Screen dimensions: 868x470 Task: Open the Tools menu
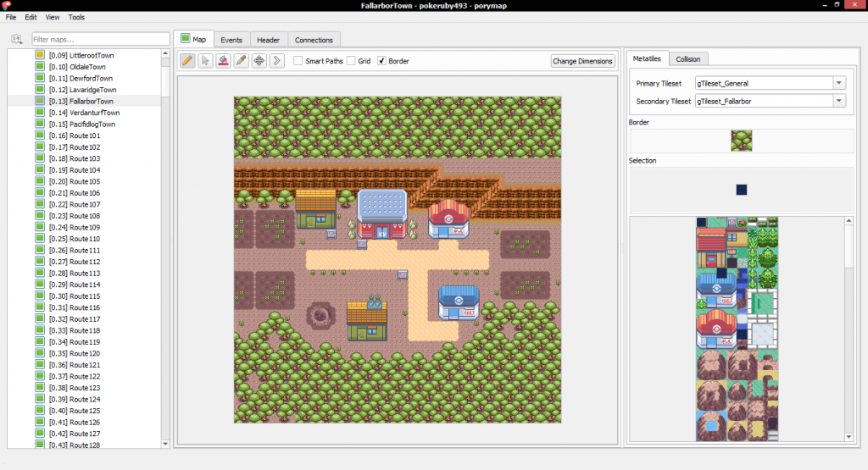tap(76, 17)
